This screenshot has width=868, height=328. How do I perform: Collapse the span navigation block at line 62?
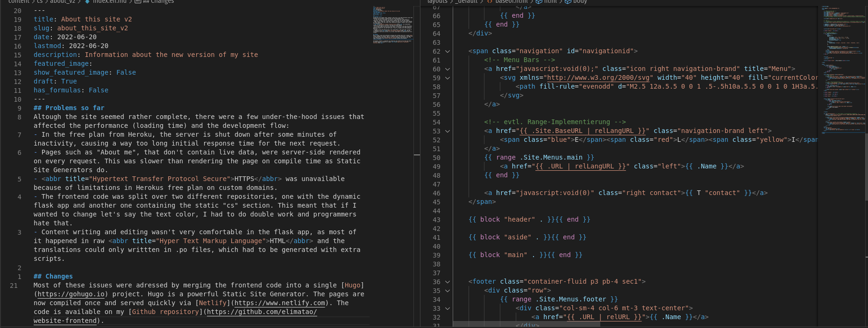point(447,51)
